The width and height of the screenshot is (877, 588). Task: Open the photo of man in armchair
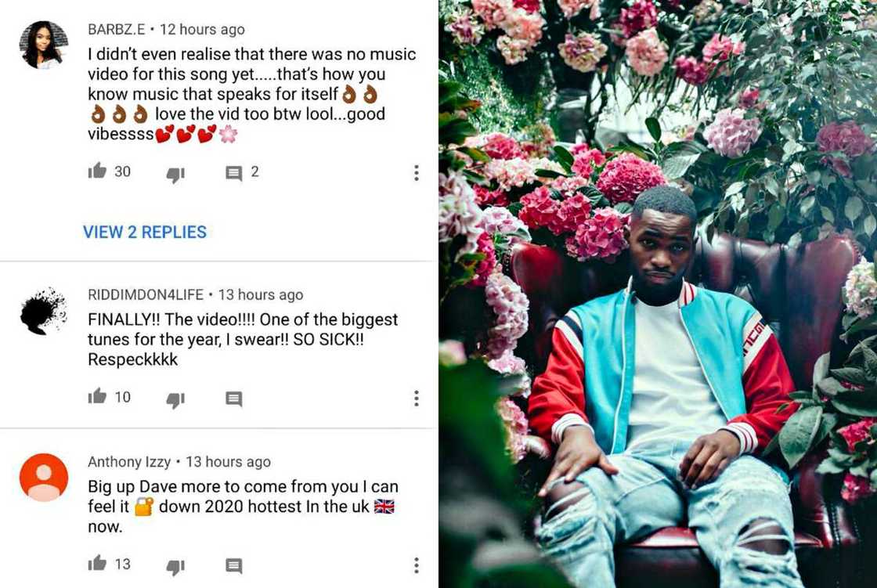658,294
